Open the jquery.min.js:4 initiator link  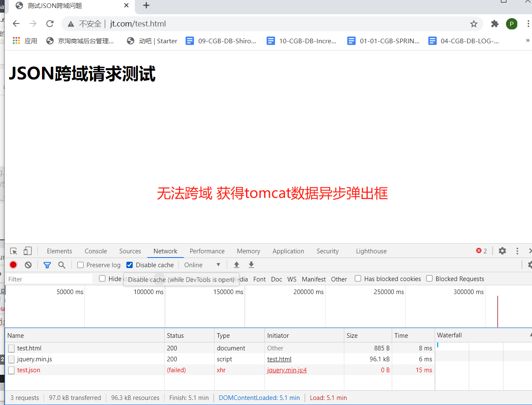coord(287,370)
